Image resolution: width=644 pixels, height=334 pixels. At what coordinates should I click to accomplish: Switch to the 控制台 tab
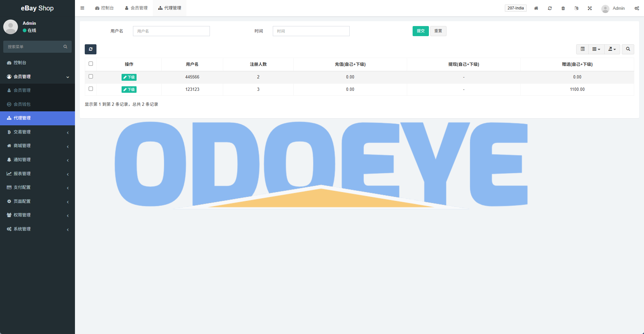tap(104, 8)
